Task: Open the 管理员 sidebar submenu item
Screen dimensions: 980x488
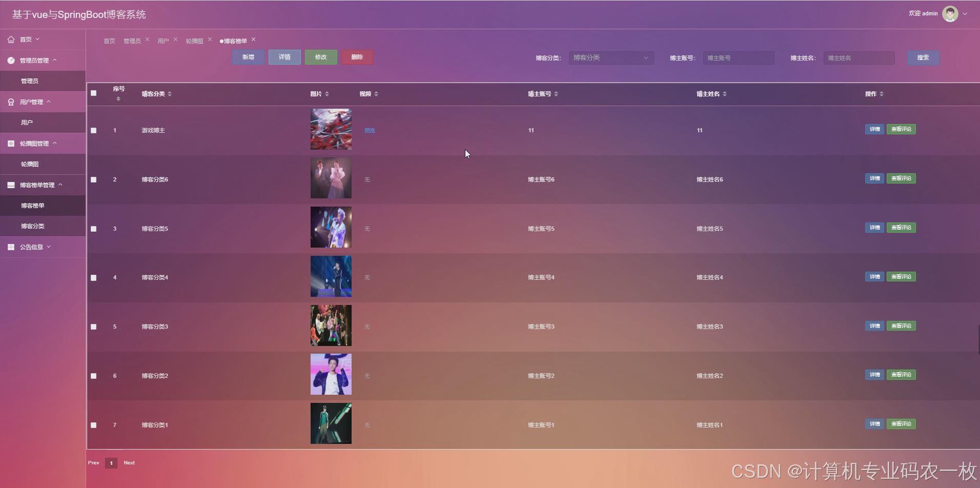Action: tap(43, 81)
